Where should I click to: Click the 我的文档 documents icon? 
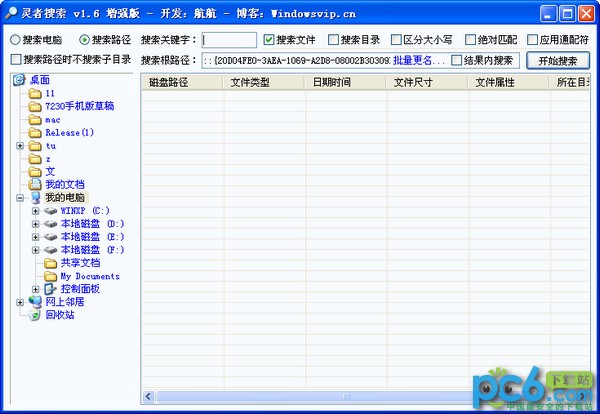click(35, 184)
